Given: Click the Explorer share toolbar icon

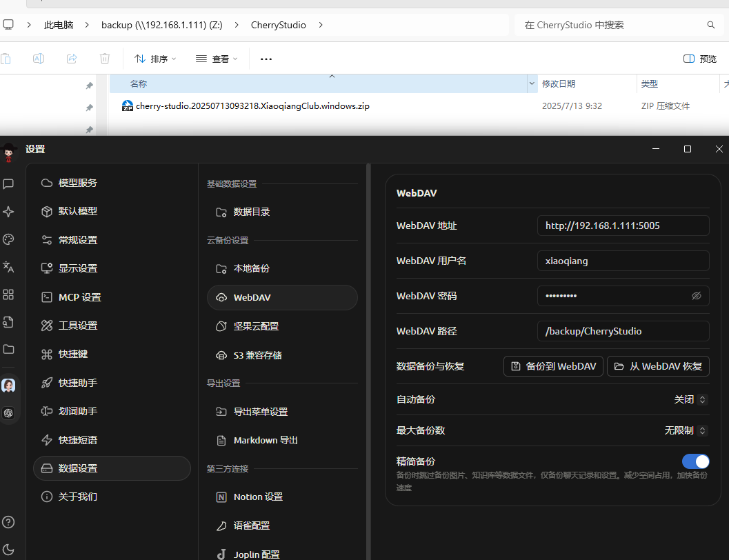Looking at the screenshot, I should pos(72,59).
